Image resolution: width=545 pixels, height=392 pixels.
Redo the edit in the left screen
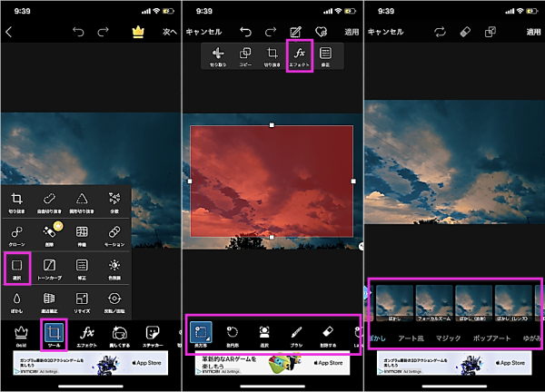click(103, 32)
